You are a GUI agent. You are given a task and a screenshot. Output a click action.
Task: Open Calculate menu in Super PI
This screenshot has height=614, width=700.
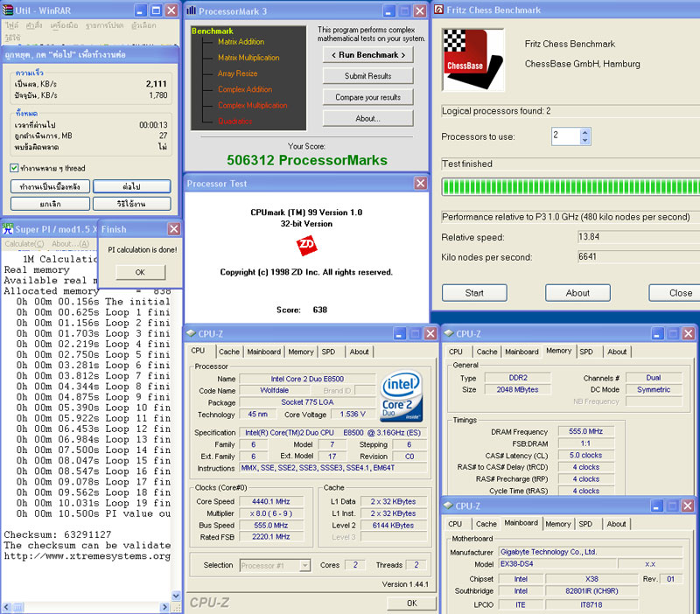click(24, 244)
